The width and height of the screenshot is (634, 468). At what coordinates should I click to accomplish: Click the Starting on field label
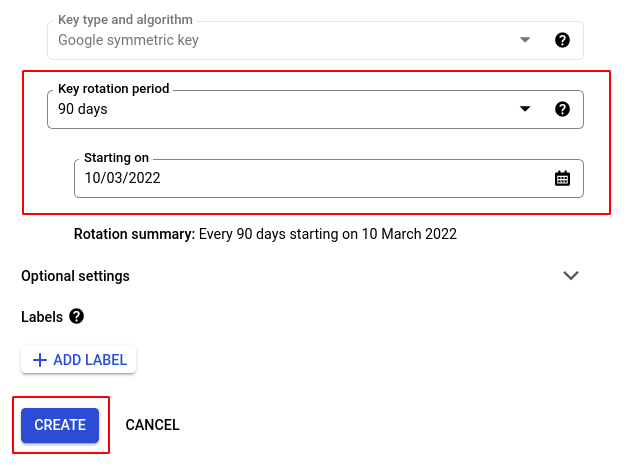(x=116, y=158)
